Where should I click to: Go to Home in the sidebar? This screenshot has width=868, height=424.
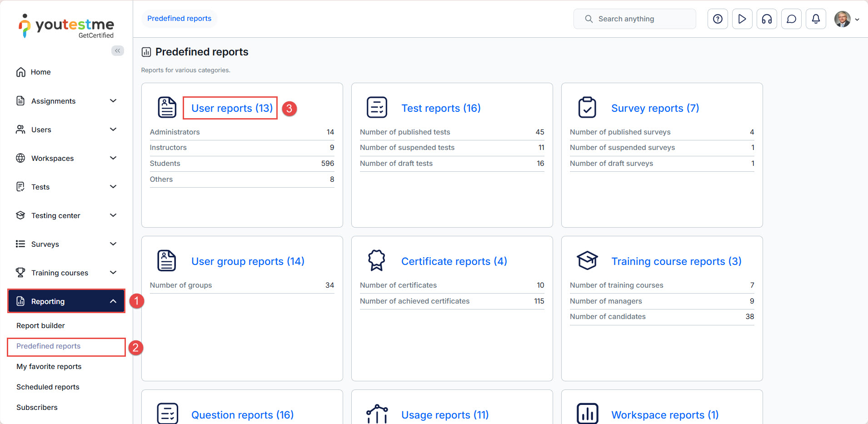(40, 72)
